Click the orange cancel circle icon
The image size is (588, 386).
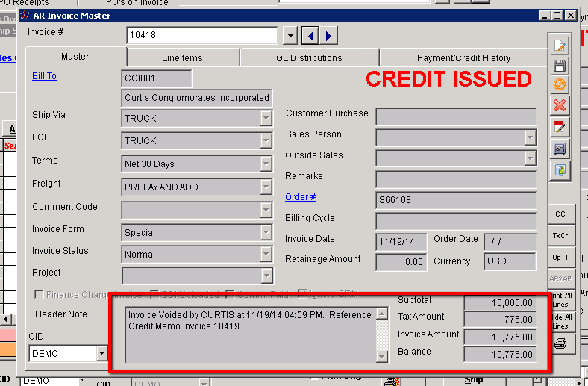tap(560, 85)
